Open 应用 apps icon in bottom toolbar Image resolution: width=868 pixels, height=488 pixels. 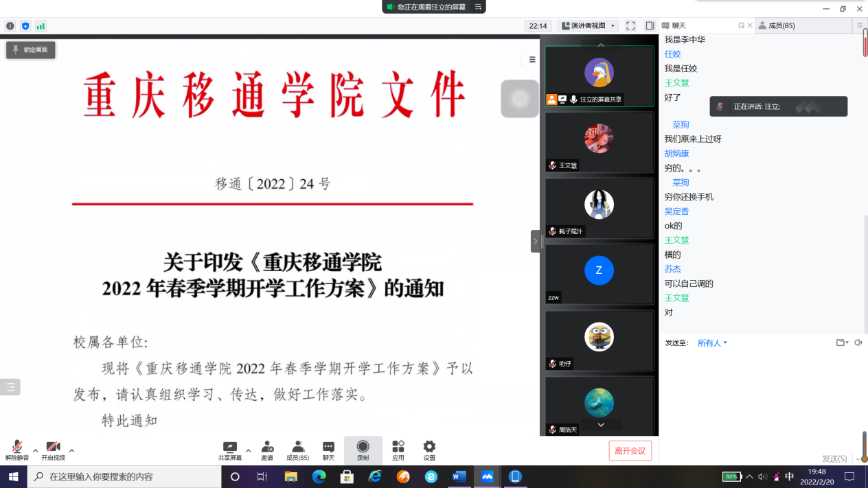click(x=398, y=450)
